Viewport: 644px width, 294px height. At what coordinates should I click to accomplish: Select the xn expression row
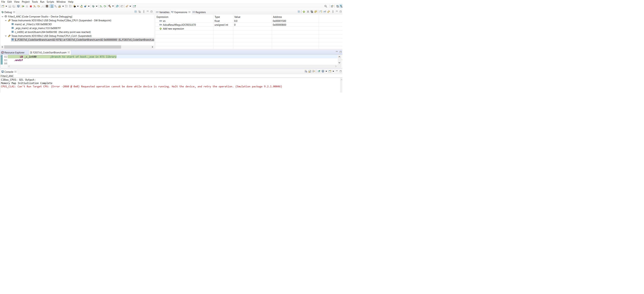tap(164, 21)
